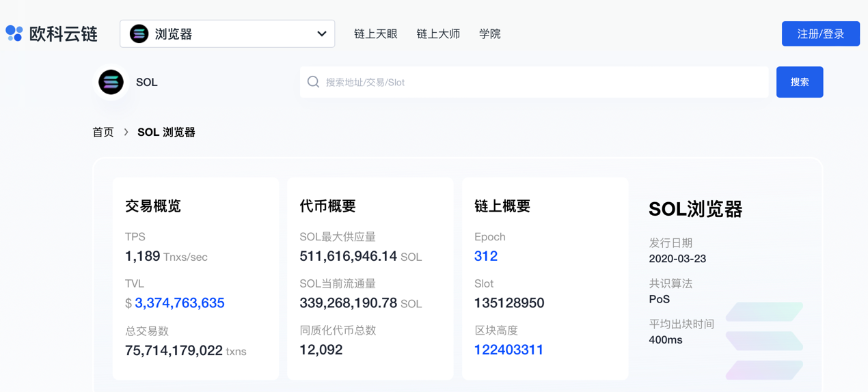Click Slot value 135128950
This screenshot has width=868, height=392.
tap(509, 303)
